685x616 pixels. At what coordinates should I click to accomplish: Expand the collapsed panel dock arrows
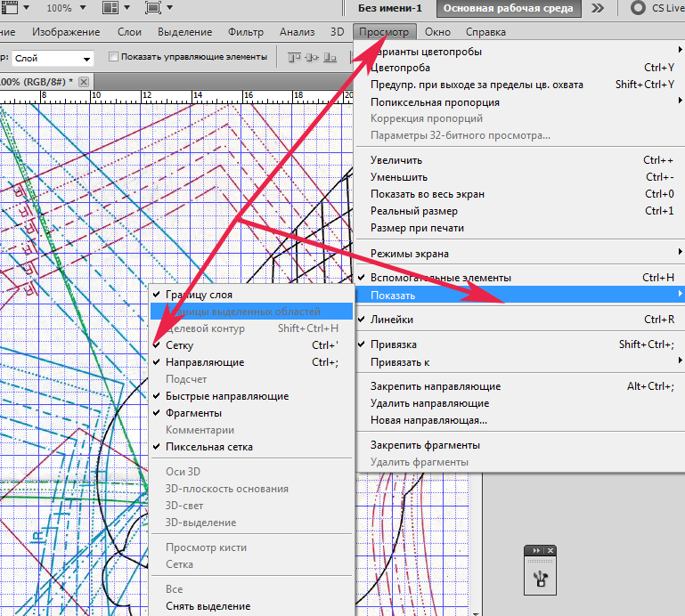pos(536,552)
